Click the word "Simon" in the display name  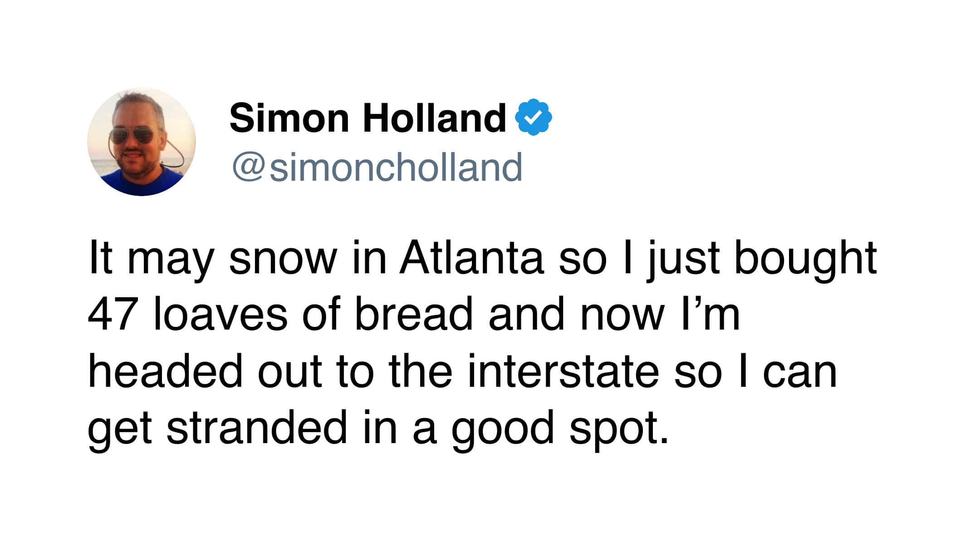(x=289, y=118)
